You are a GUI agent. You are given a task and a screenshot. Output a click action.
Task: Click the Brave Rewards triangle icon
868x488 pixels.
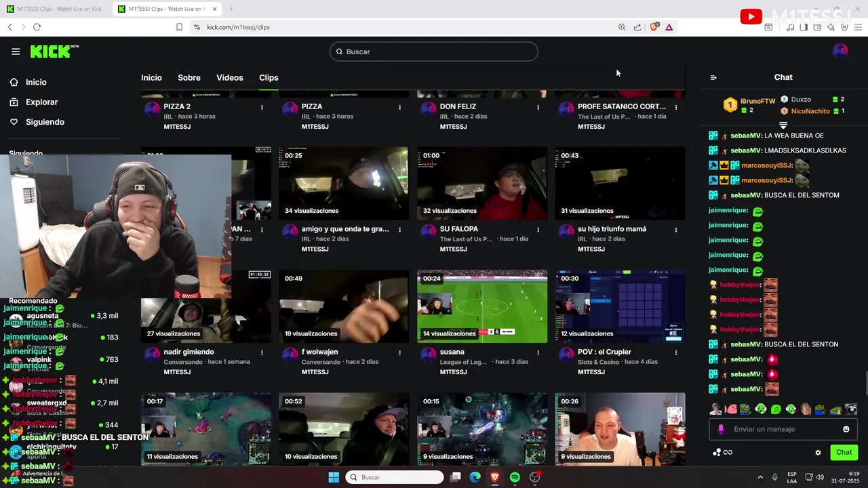click(669, 27)
